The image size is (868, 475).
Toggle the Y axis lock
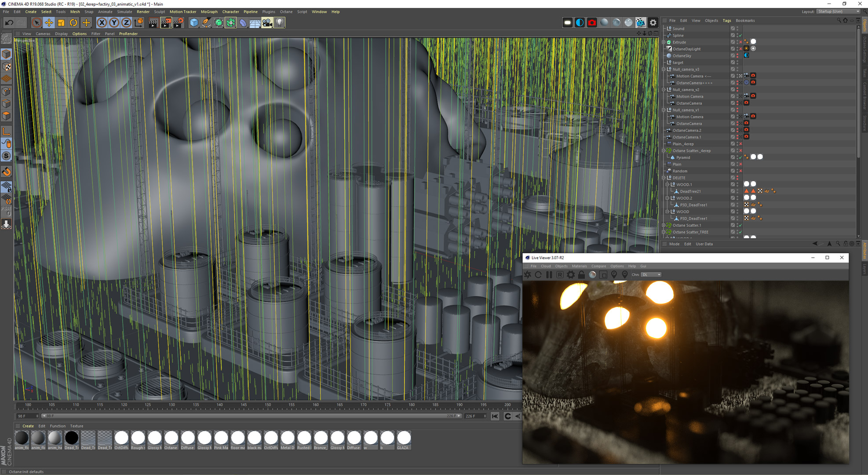pos(114,22)
